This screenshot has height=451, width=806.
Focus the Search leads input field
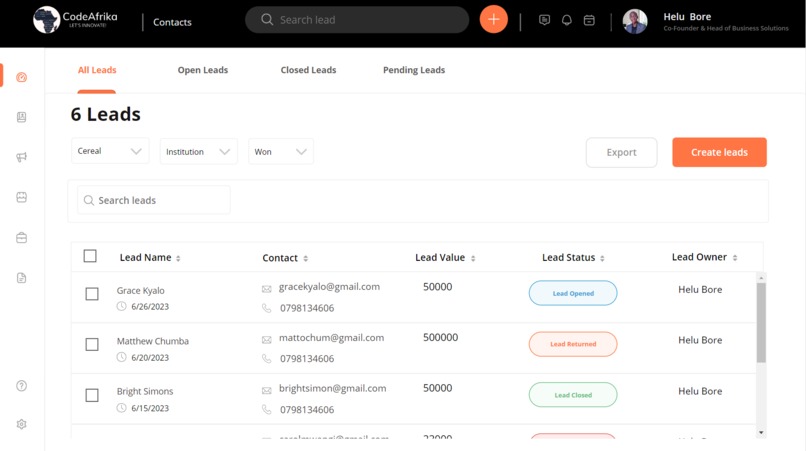pos(154,200)
